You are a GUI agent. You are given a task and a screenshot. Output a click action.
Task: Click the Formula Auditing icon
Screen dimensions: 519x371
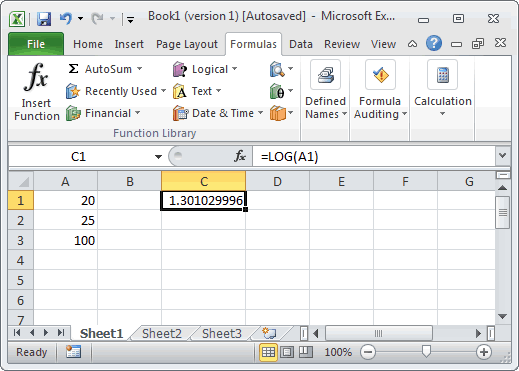pos(380,75)
